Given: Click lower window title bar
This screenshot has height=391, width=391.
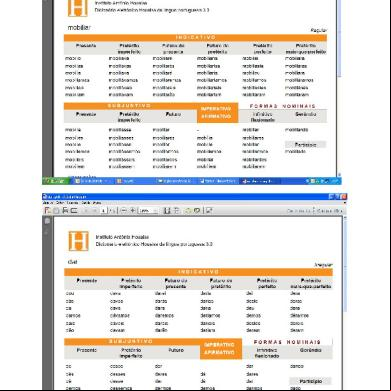Looking at the screenshot, I should click(x=195, y=197).
